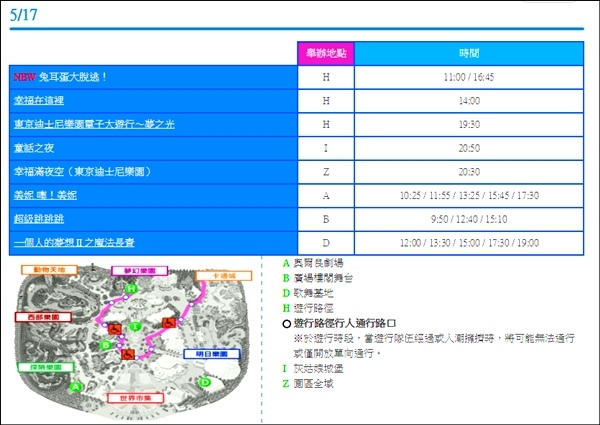Click the 5/17 date heading
This screenshot has height=425, width=600.
click(x=23, y=15)
